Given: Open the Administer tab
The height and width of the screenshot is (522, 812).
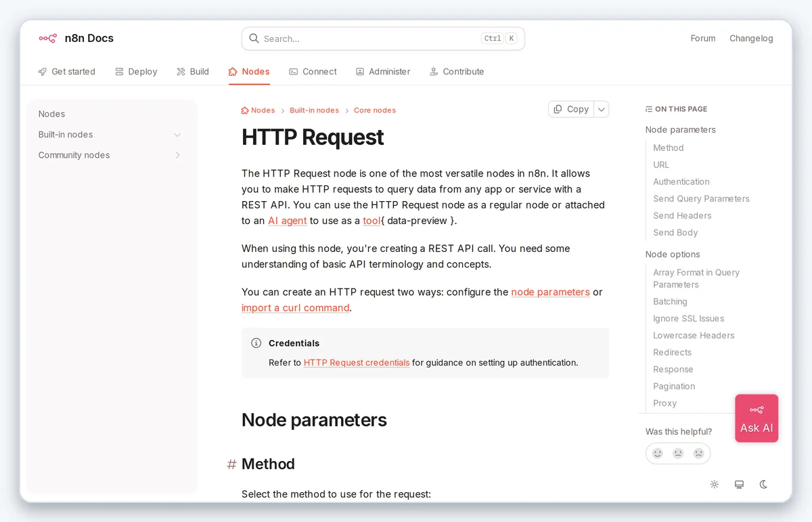Looking at the screenshot, I should (383, 72).
